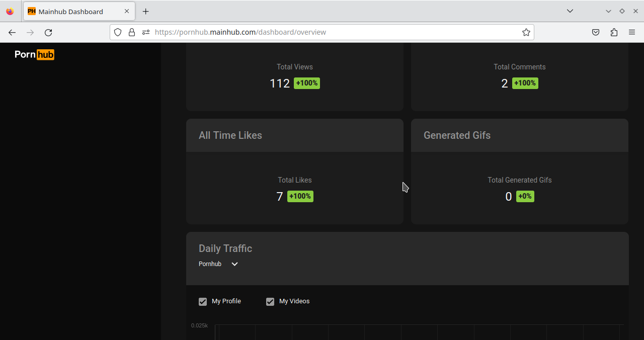Click the Total Likes +100% badge
The height and width of the screenshot is (340, 644).
point(300,196)
